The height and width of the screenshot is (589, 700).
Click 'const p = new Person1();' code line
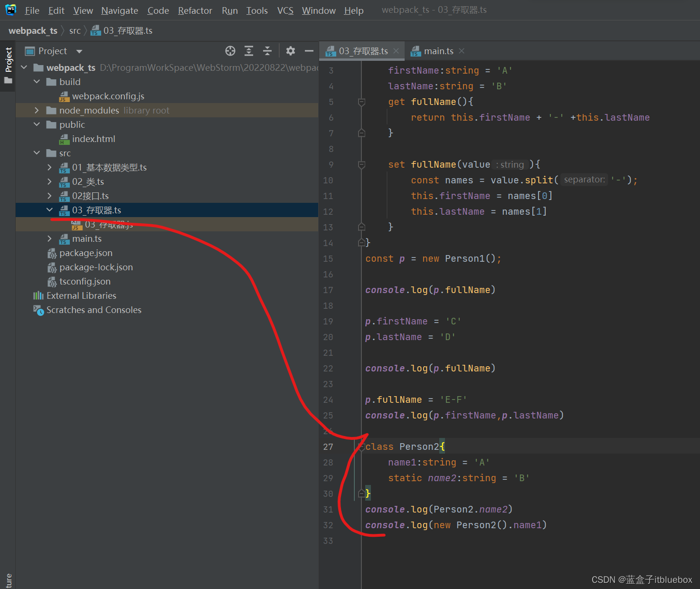(x=433, y=258)
